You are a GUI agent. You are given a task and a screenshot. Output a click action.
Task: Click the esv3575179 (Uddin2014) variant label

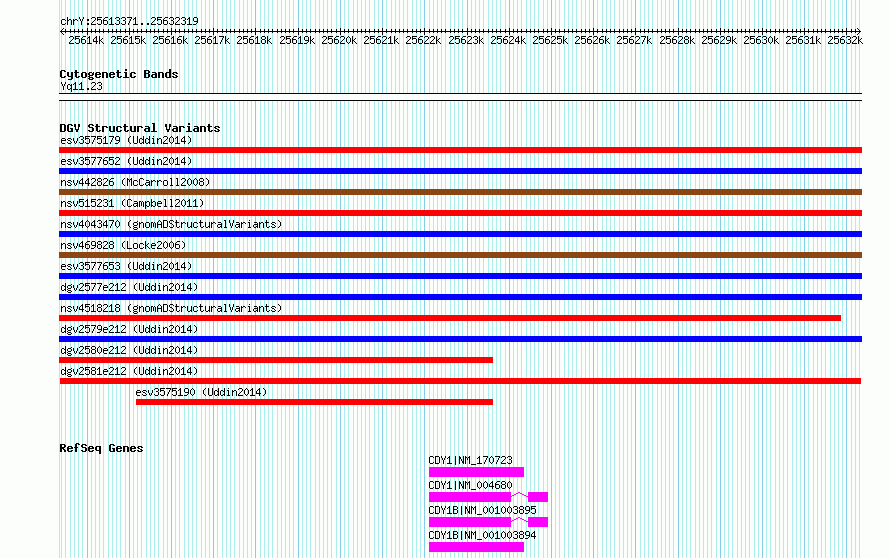[126, 140]
